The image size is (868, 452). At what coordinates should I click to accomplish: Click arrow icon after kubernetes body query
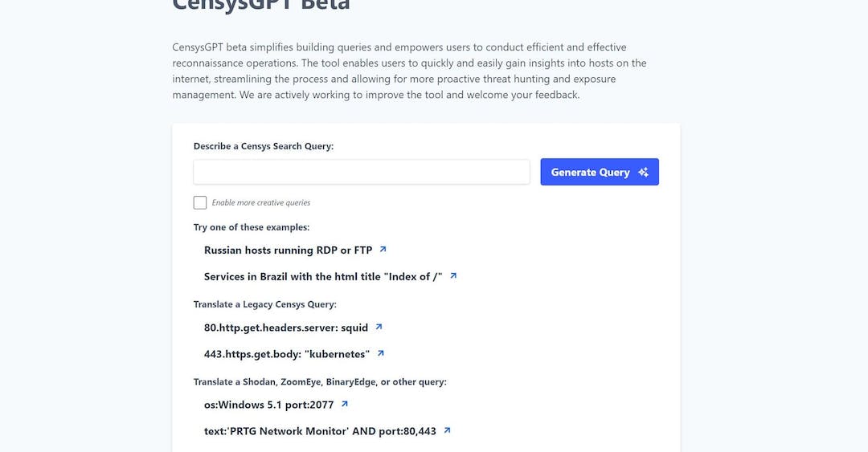(380, 353)
